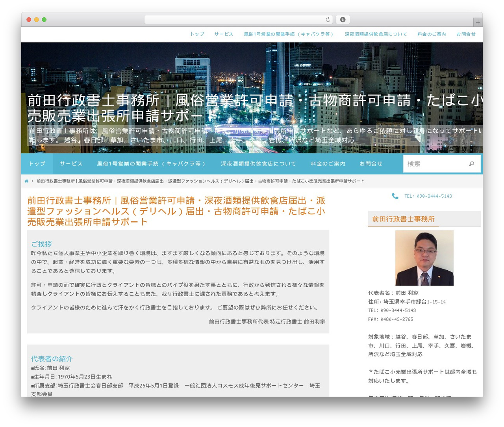
Task: Open 風俗1号営業の開業手続 in the top navigation
Action: (x=289, y=34)
